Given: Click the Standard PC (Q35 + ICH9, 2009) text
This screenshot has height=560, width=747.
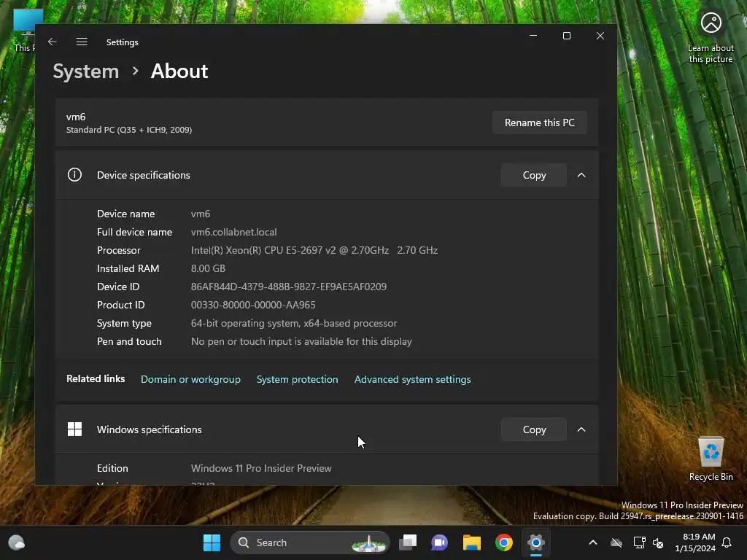Looking at the screenshot, I should point(129,130).
